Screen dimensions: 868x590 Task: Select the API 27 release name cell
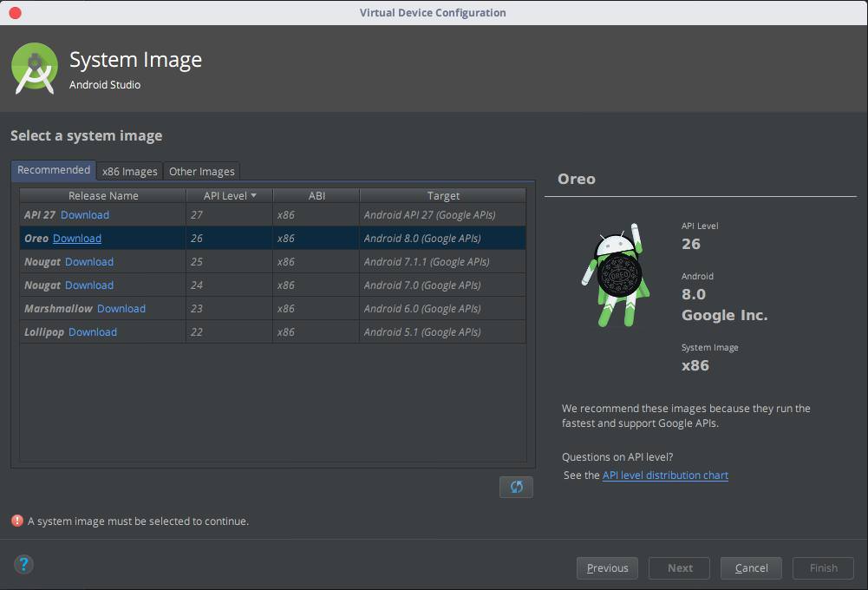click(x=103, y=215)
